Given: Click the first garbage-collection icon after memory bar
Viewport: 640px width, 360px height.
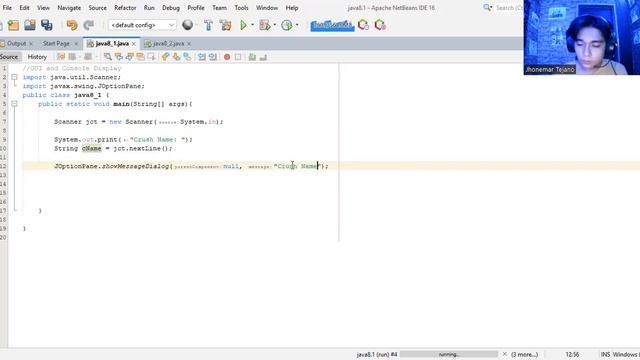Looking at the screenshot, I should tap(363, 25).
